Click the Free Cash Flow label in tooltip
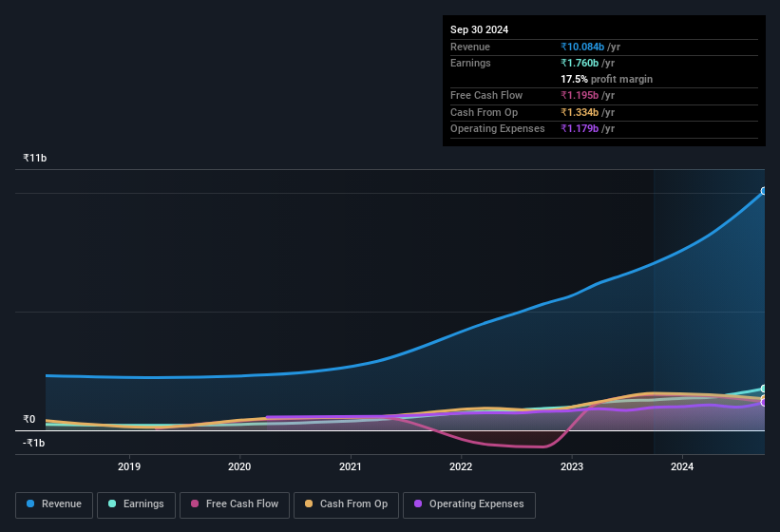The width and height of the screenshot is (780, 532). pos(486,95)
